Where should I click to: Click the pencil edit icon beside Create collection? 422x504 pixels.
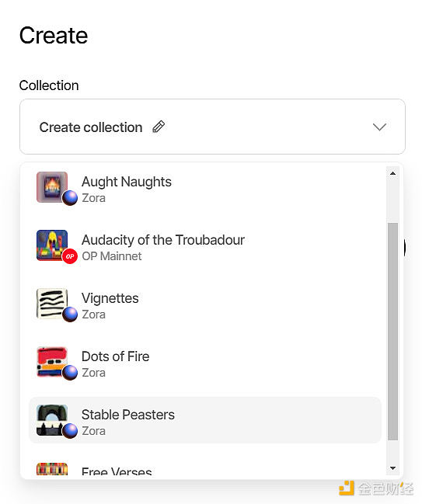(x=159, y=127)
